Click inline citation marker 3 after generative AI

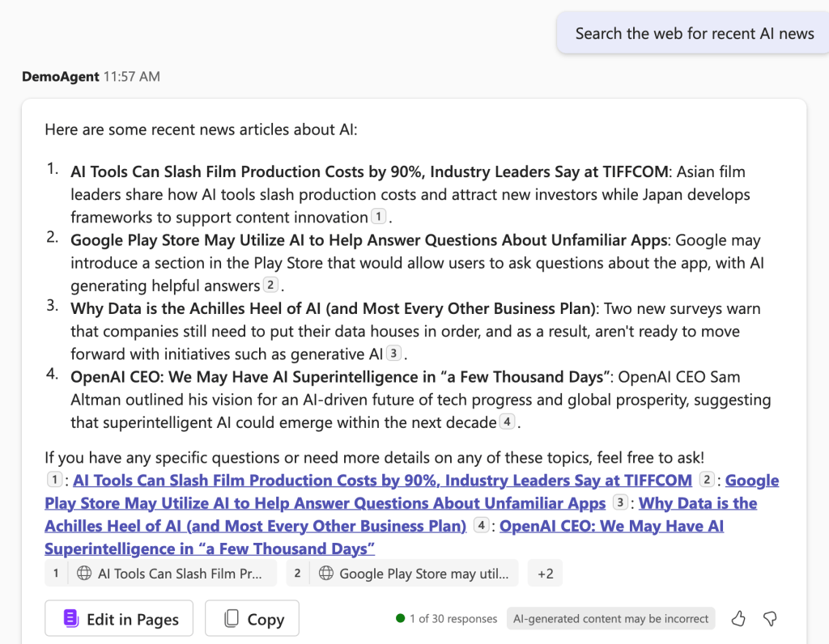(393, 354)
